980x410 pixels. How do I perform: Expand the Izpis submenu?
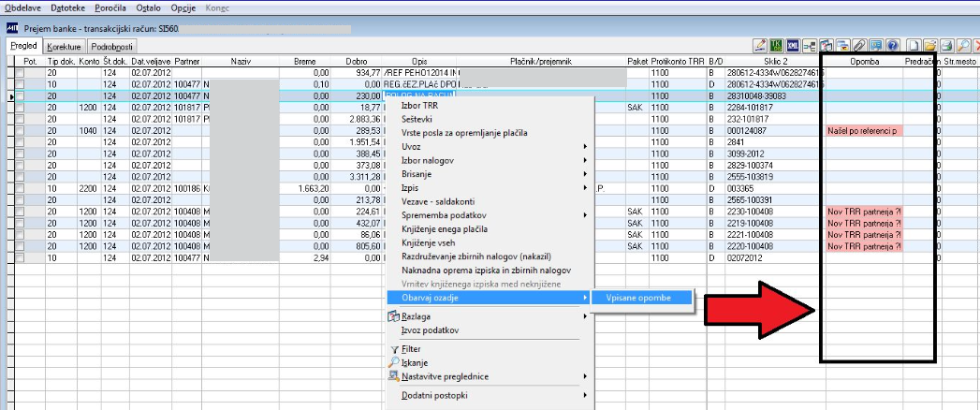490,188
